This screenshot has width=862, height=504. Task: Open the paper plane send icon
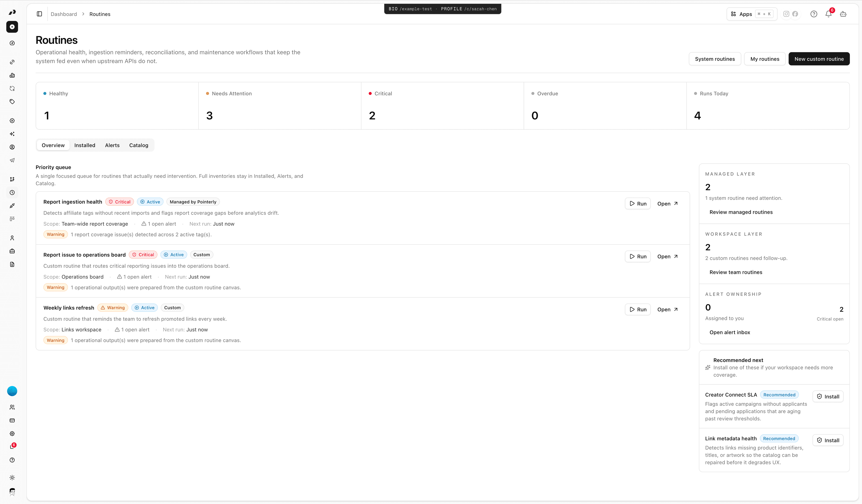[x=12, y=160]
